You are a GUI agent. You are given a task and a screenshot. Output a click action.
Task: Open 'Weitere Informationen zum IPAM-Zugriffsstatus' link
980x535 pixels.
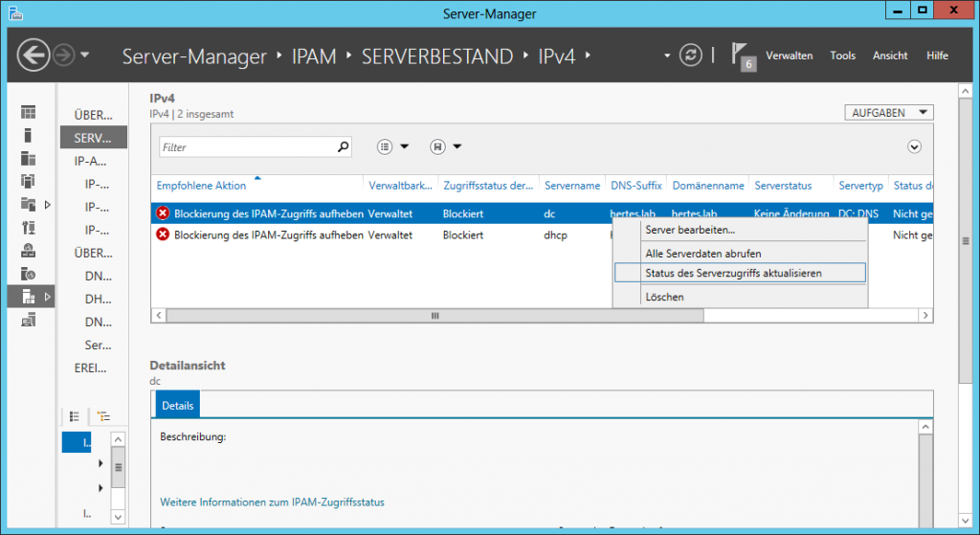point(272,502)
